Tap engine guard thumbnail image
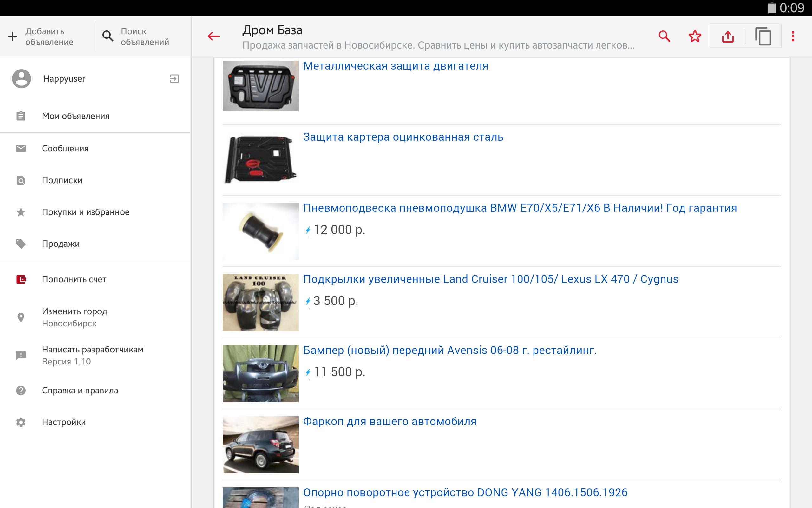The width and height of the screenshot is (812, 508). (x=260, y=86)
